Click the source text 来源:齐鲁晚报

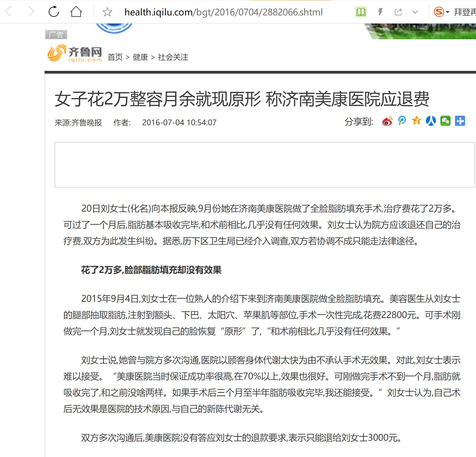point(78,123)
